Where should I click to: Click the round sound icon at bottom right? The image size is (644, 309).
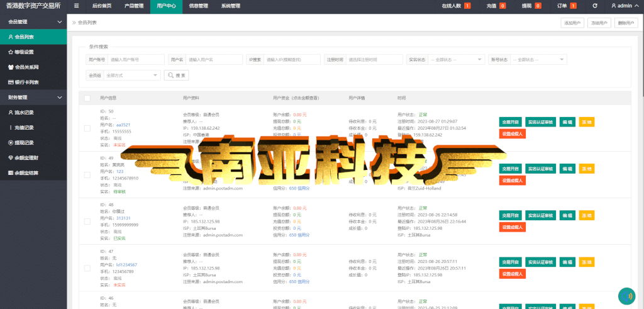click(627, 296)
